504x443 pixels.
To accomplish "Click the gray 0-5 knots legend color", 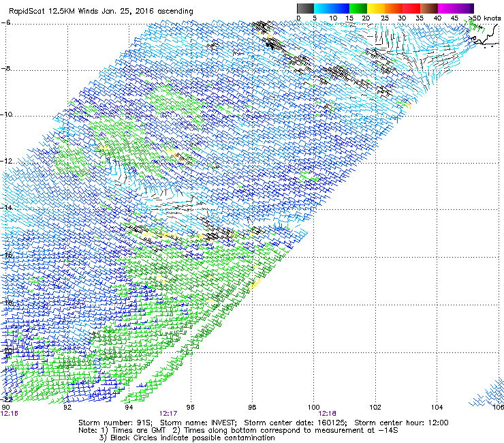I will [x=305, y=8].
